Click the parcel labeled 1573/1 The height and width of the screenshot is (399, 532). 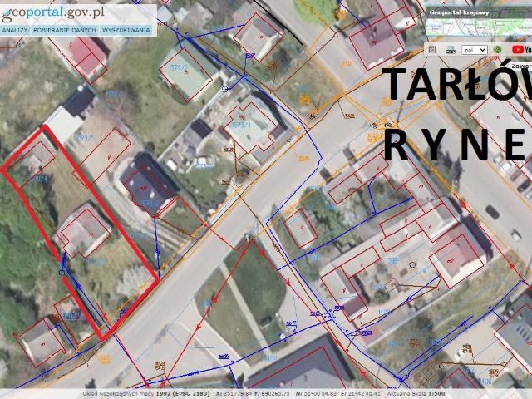(x=249, y=125)
